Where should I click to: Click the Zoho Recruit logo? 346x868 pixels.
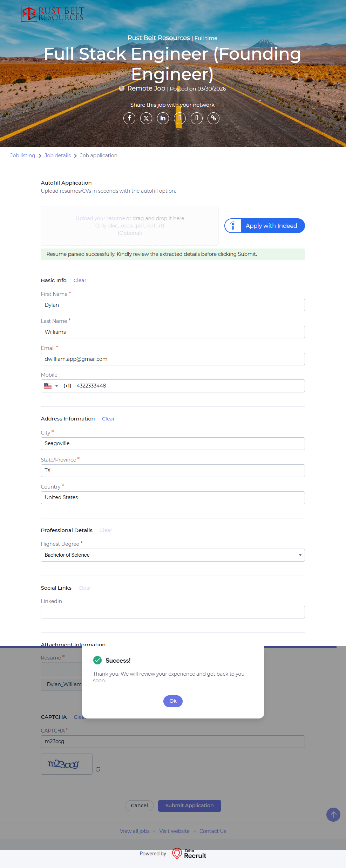click(x=189, y=854)
